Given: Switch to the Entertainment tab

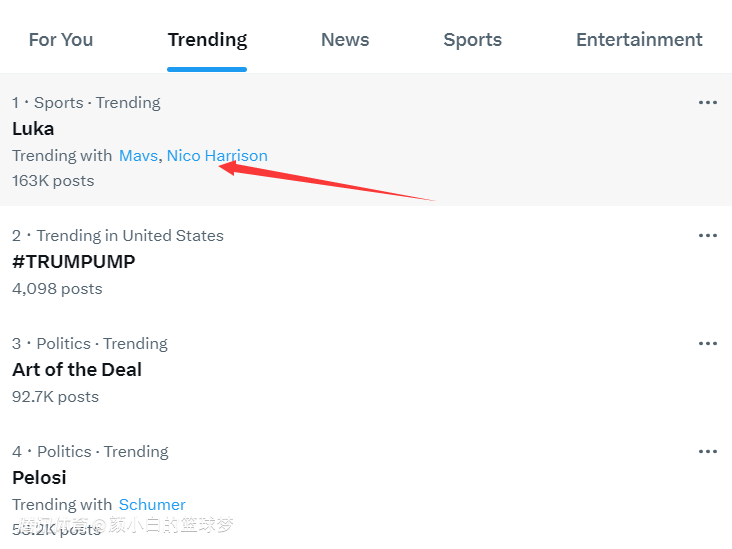Looking at the screenshot, I should [x=639, y=40].
